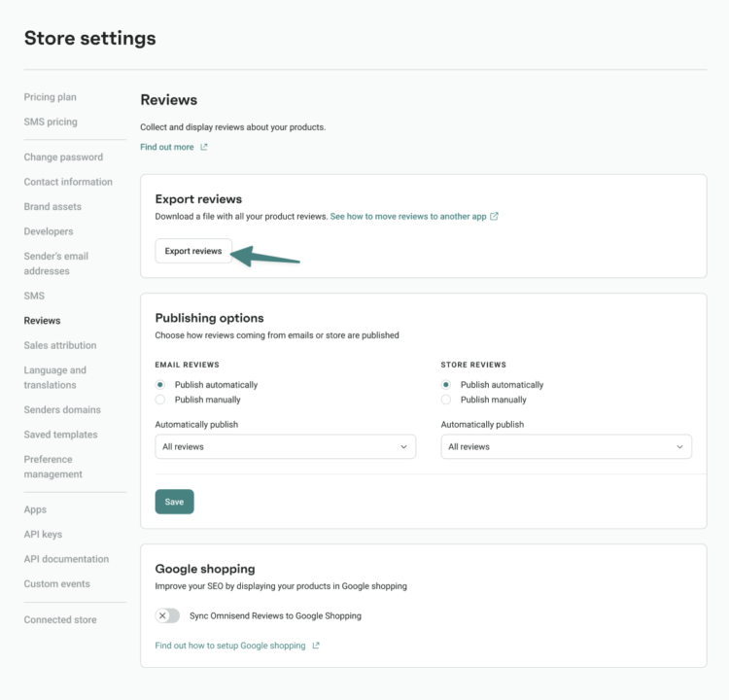Open Store Reviews 'All reviews' dropdown
Image resolution: width=729 pixels, height=700 pixels.
[567, 446]
